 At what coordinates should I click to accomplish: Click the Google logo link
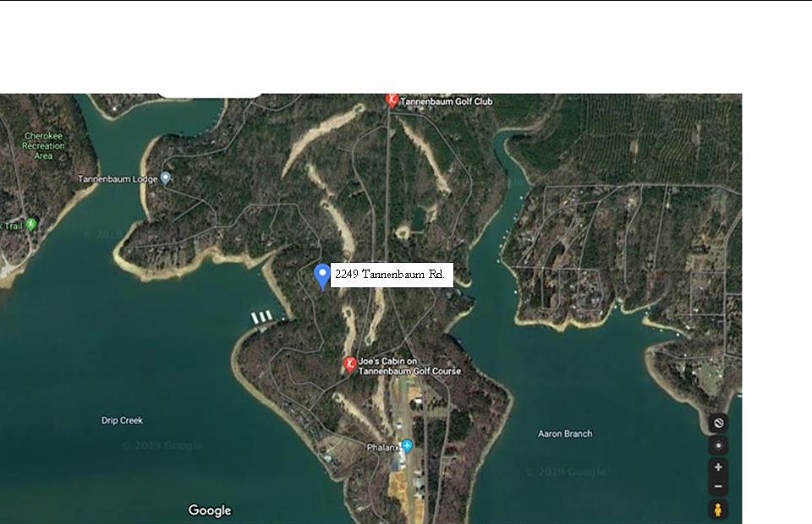click(x=210, y=510)
